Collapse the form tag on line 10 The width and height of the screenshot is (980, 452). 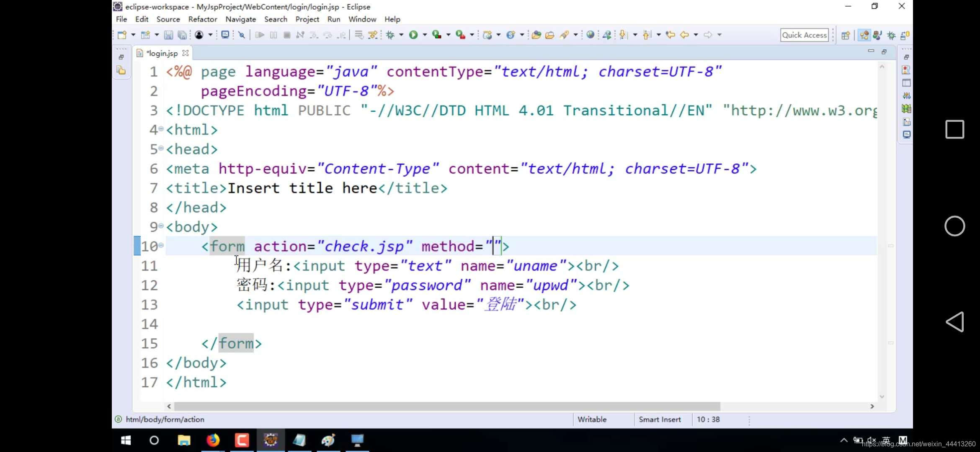click(x=161, y=245)
